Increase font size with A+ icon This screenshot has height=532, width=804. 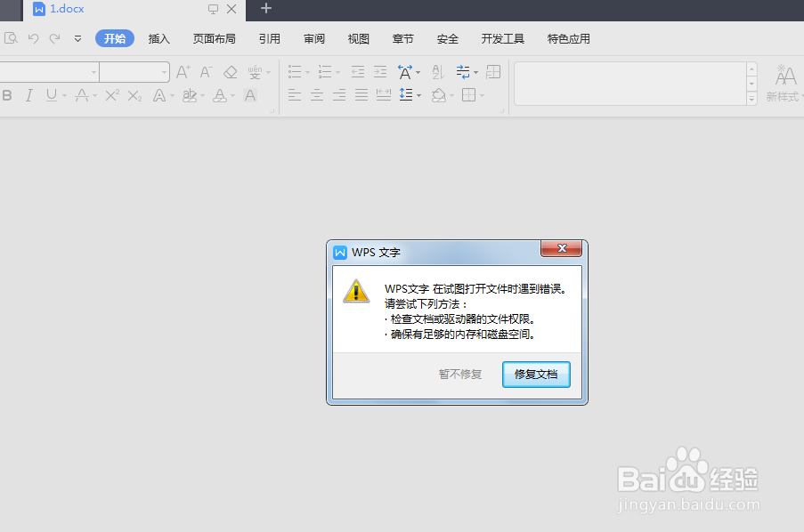tap(183, 72)
